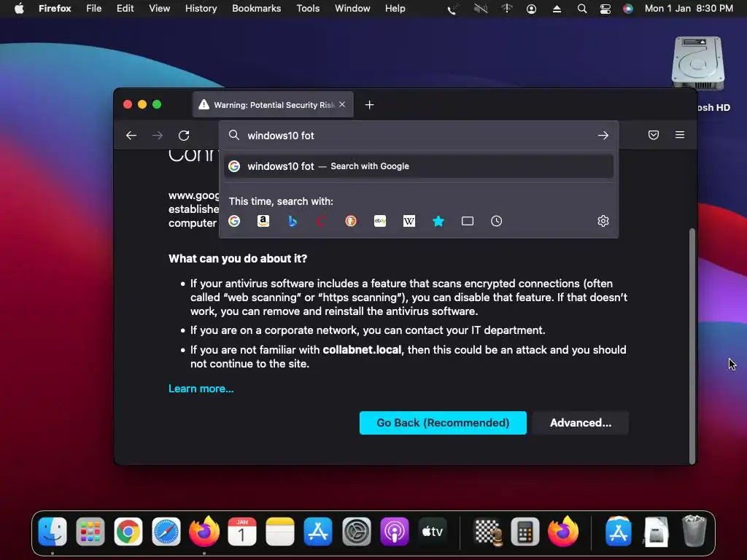This screenshot has height=560, width=747.
Task: Click Firefox Dock icon next to Calculator
Action: point(563,532)
